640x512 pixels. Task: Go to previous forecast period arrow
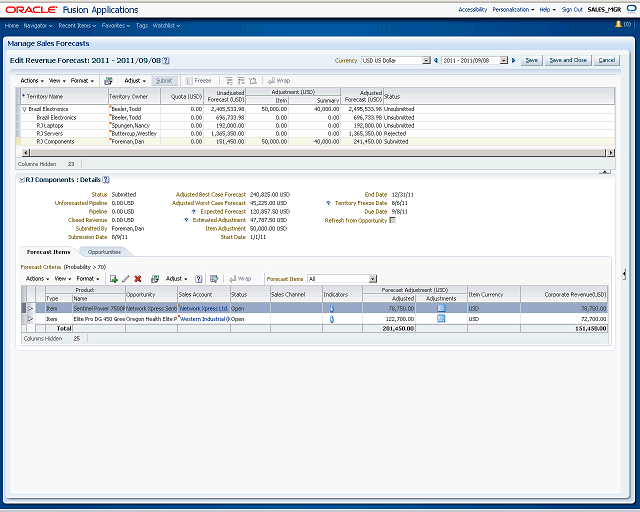click(436, 60)
